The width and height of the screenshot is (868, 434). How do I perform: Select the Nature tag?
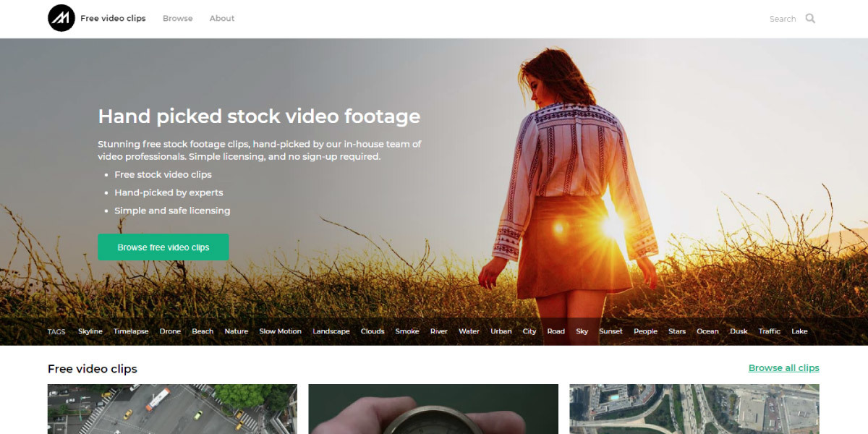(237, 331)
